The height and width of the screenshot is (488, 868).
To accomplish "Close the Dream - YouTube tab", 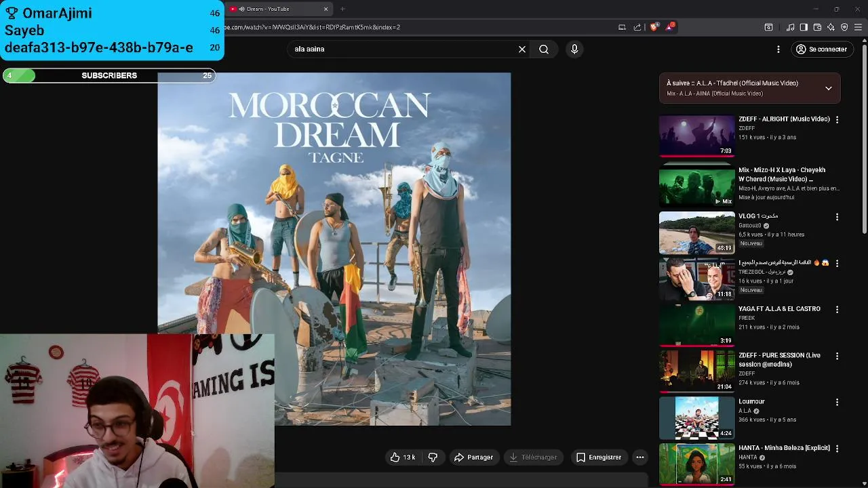I will click(x=325, y=9).
